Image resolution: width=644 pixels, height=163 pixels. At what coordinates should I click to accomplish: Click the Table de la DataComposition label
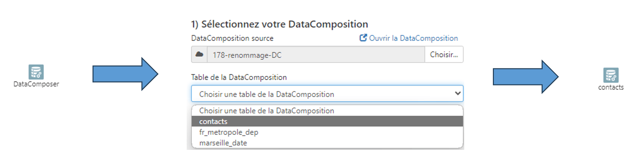[239, 77]
